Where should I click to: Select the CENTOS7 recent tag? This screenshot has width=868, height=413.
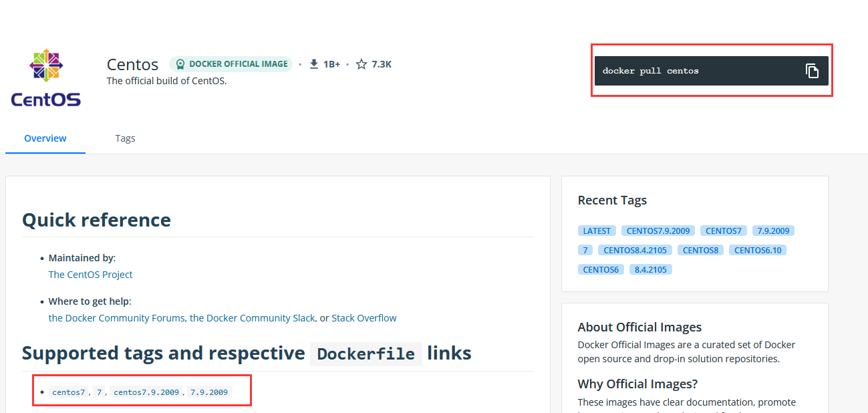[x=724, y=231]
